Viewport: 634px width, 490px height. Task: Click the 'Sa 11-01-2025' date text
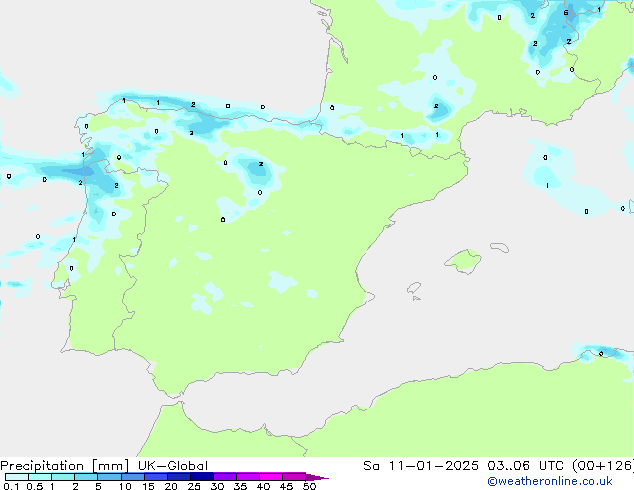(x=421, y=466)
